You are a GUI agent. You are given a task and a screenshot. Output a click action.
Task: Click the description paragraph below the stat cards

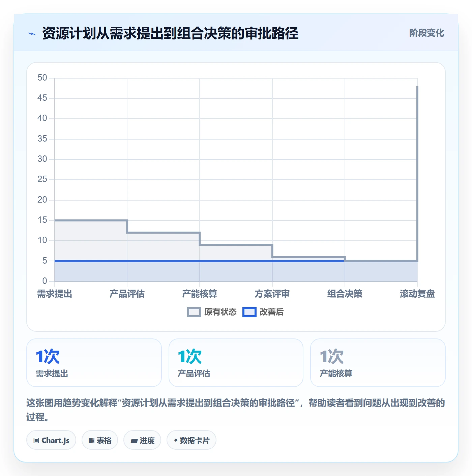click(236, 410)
